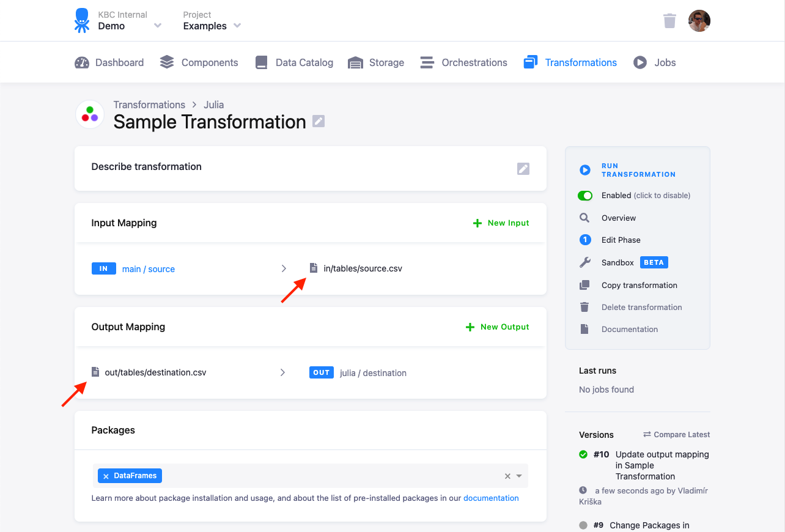Click the Orchestrations bars icon
785x532 pixels.
pos(427,62)
